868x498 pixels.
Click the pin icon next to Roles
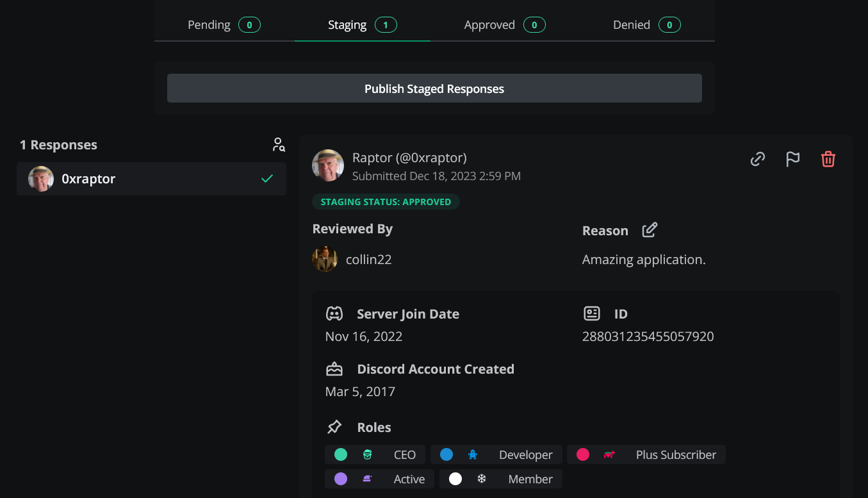[334, 427]
